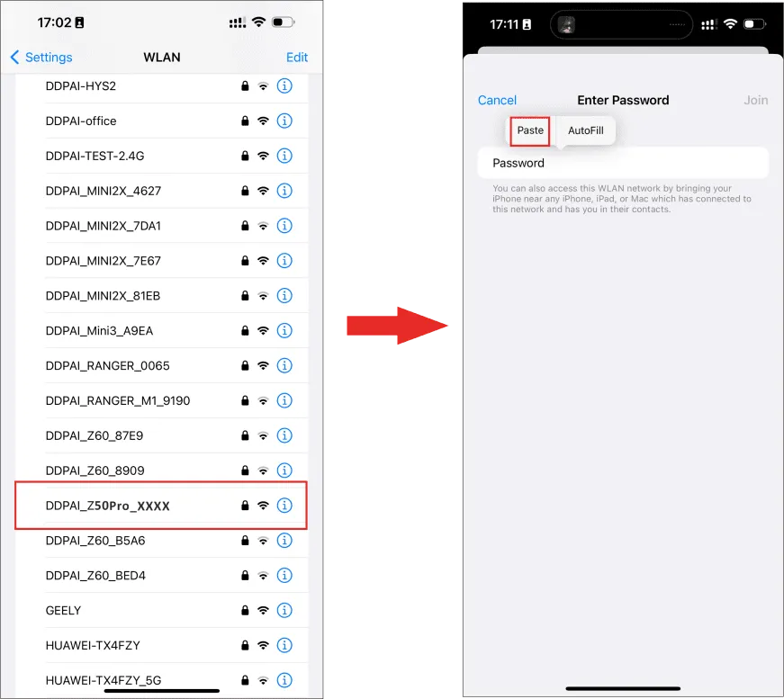Open details icon for GEELY network
This screenshot has height=699, width=784.
point(284,610)
